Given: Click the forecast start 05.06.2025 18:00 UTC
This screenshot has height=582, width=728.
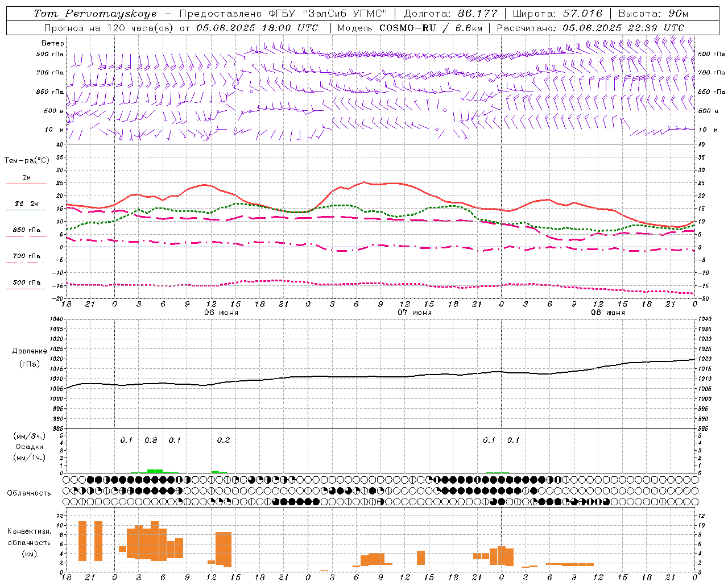Looking at the screenshot, I should 257,28.
